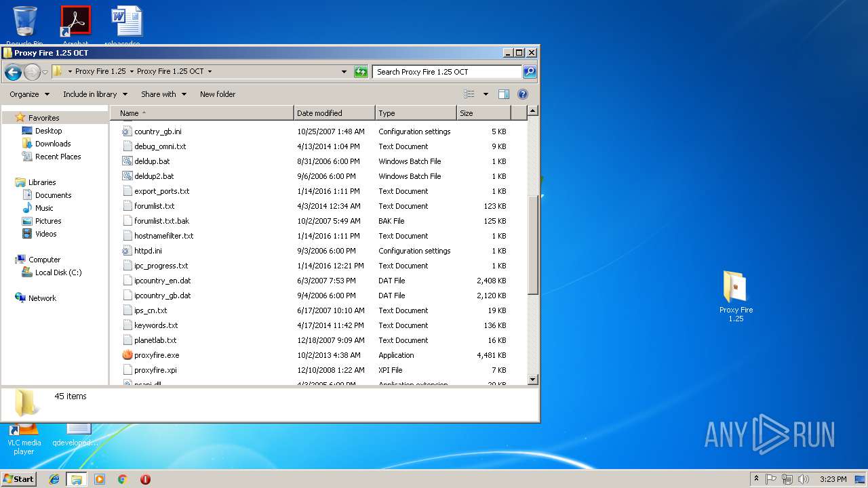The image size is (868, 488).
Task: Click scrollbar down arrow
Action: [x=532, y=380]
